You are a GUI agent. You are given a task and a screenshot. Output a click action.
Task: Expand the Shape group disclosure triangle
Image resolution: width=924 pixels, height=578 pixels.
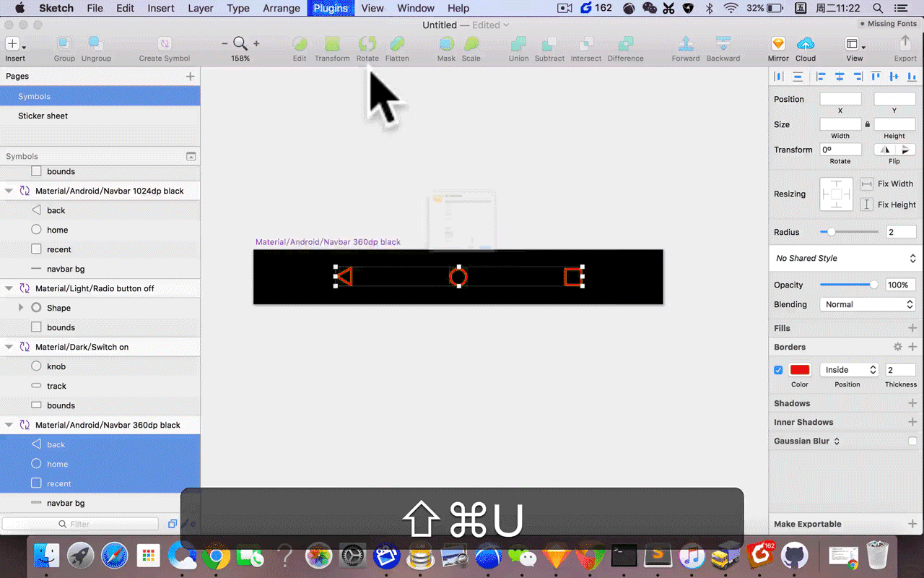pyautogui.click(x=21, y=308)
